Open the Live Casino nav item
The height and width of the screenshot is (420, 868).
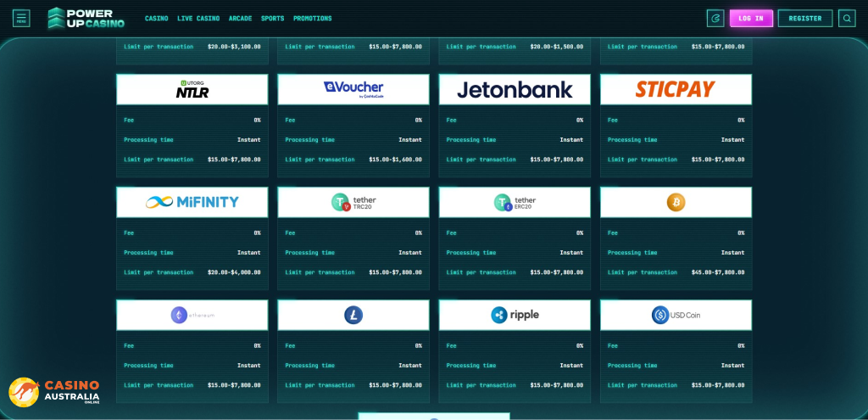(x=198, y=19)
